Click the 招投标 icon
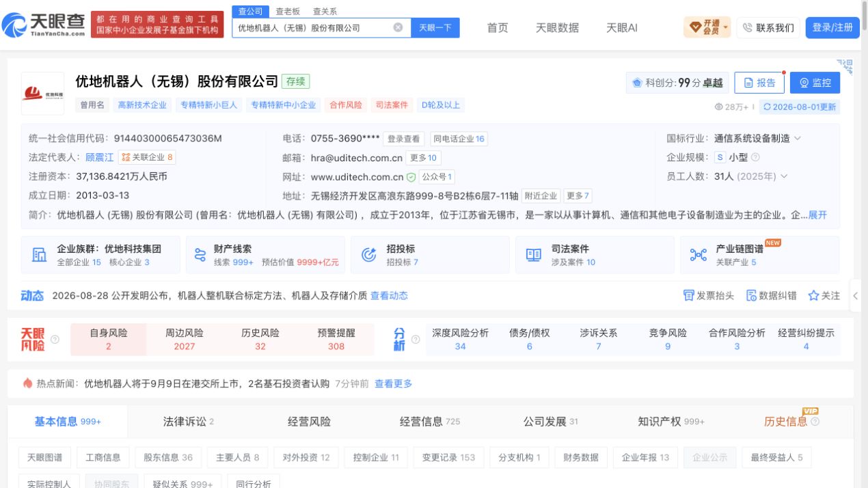Screen dimensions: 868x488 [x=369, y=255]
